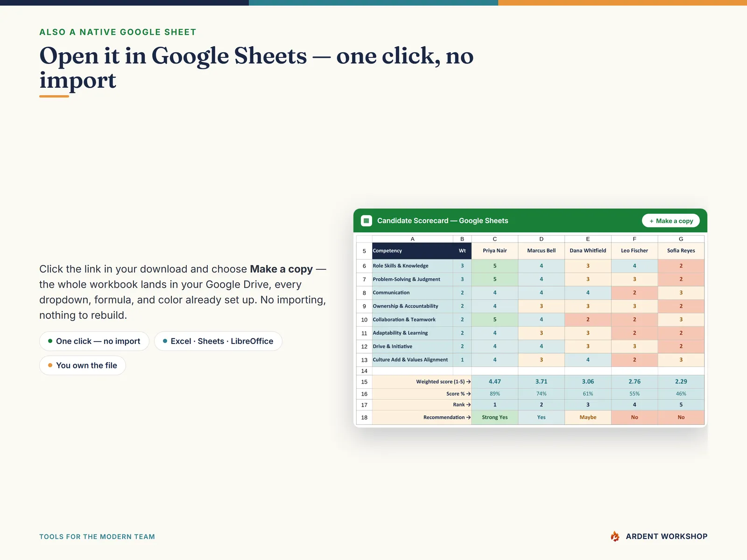Click the weighted score 3.71 cell
The width and height of the screenshot is (747, 560).
pyautogui.click(x=542, y=382)
